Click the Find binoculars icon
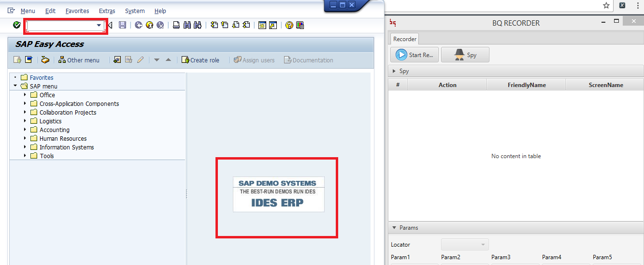The width and height of the screenshot is (644, 265). [187, 25]
